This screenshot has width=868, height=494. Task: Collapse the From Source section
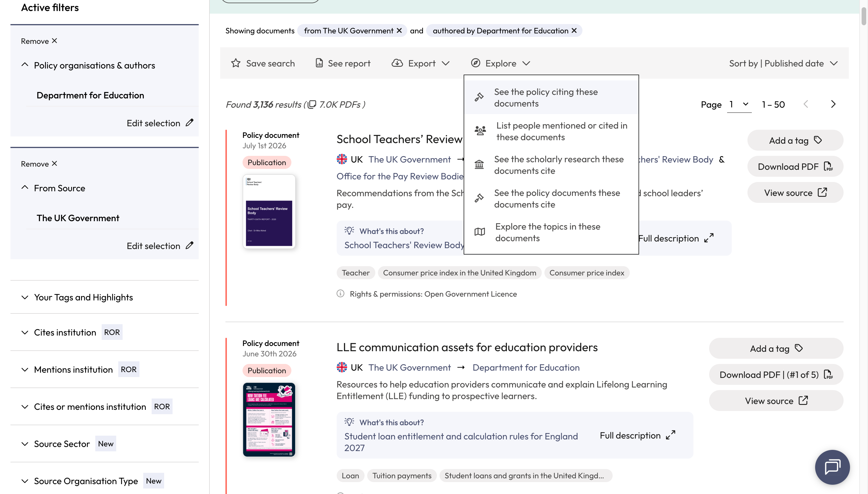(x=25, y=187)
